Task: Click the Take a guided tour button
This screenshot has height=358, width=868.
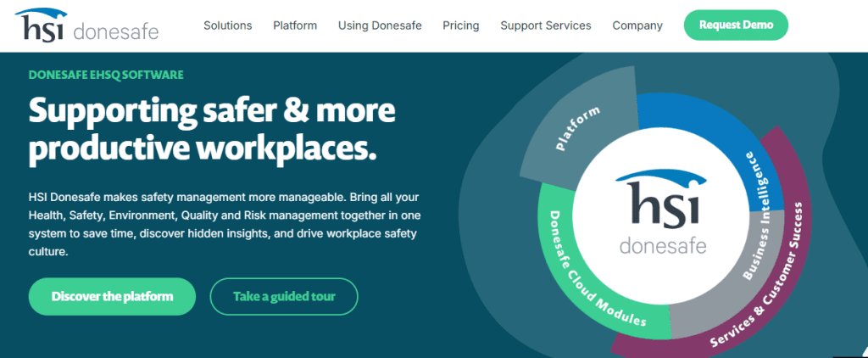Action: coord(284,296)
